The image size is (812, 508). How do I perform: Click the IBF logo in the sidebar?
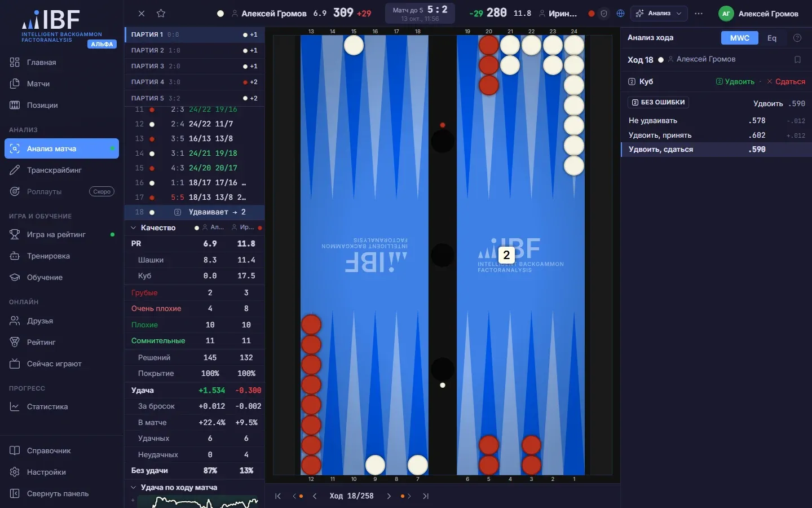point(62,27)
